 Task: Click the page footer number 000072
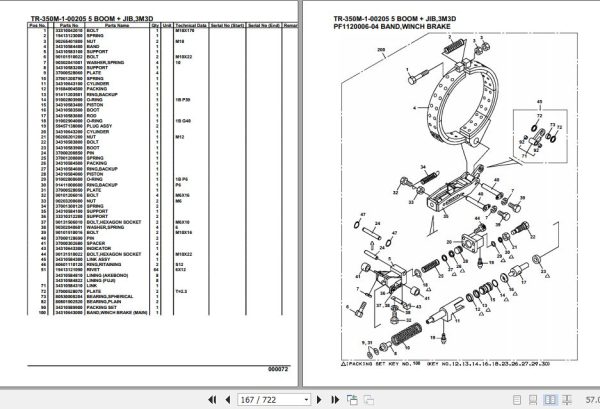pos(278,369)
